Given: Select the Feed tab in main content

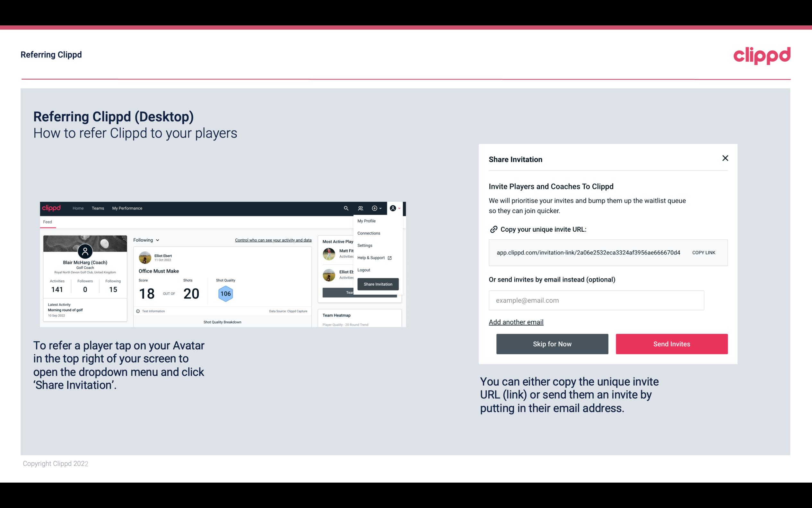Looking at the screenshot, I should click(47, 222).
